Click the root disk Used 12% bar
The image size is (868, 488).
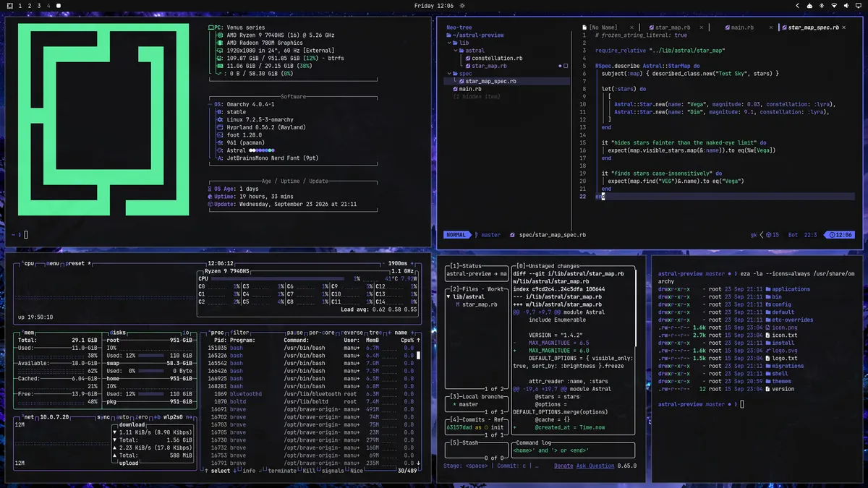(153, 355)
